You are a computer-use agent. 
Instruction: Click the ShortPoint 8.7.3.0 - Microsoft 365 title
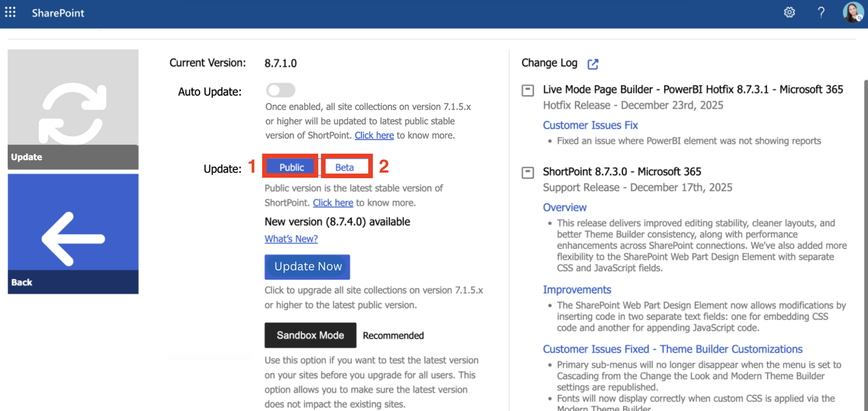point(622,172)
